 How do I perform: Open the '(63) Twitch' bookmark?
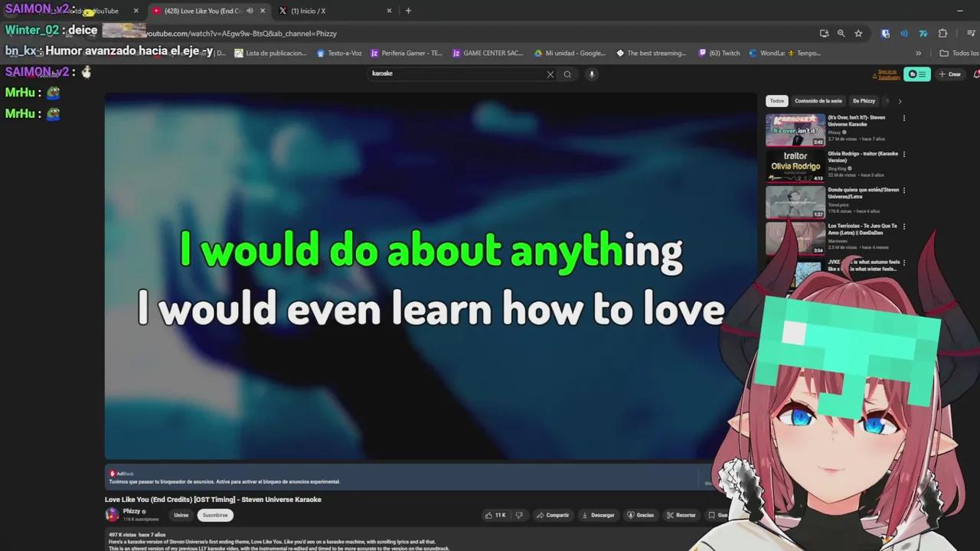point(719,54)
